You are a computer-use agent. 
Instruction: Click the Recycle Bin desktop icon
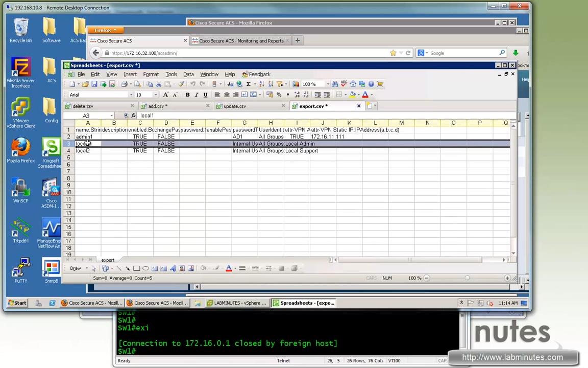click(20, 30)
